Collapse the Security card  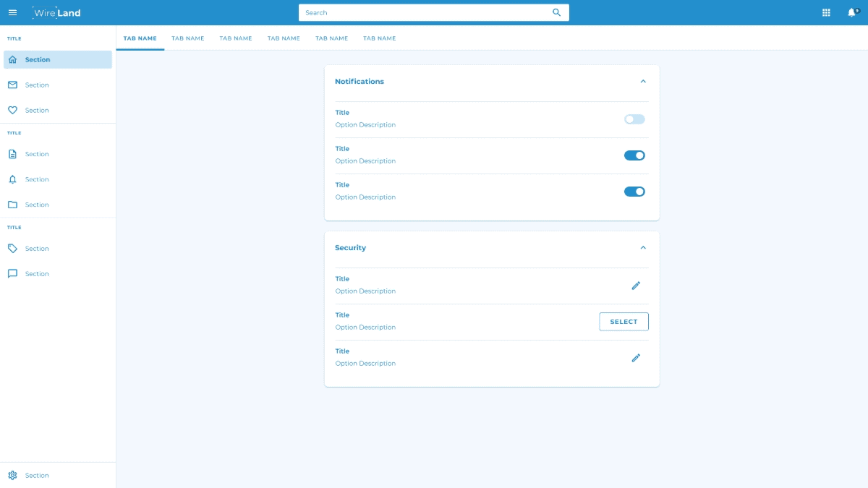643,248
